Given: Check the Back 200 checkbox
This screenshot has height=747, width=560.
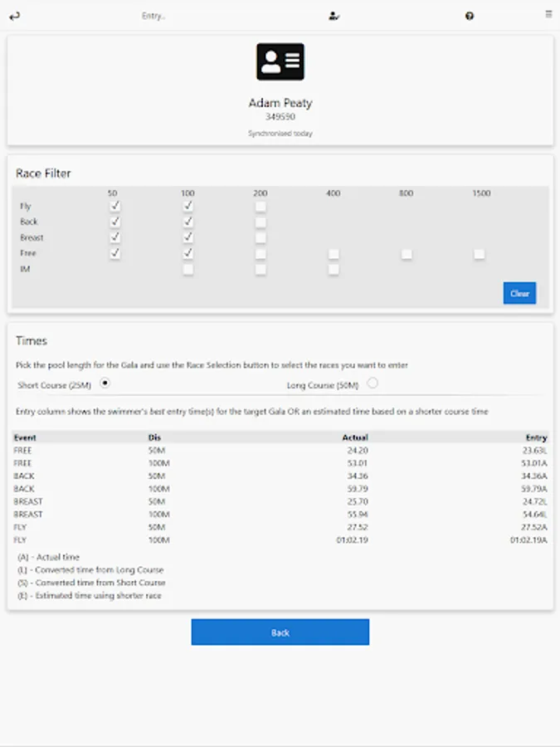Looking at the screenshot, I should click(261, 222).
